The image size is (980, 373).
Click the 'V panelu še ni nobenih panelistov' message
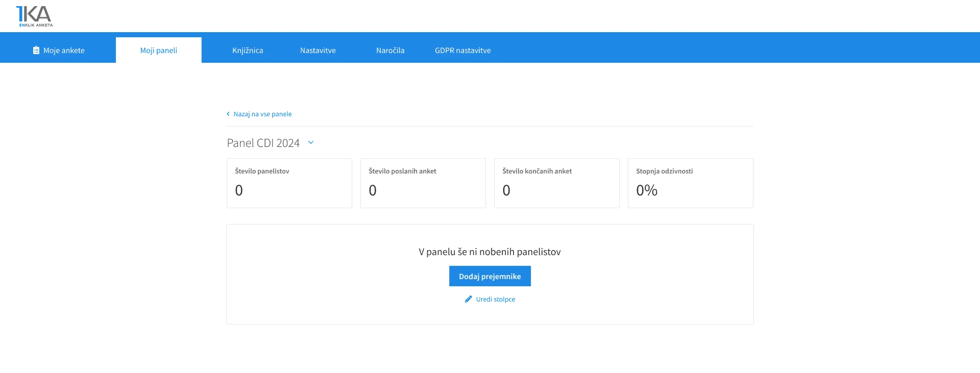(x=490, y=252)
